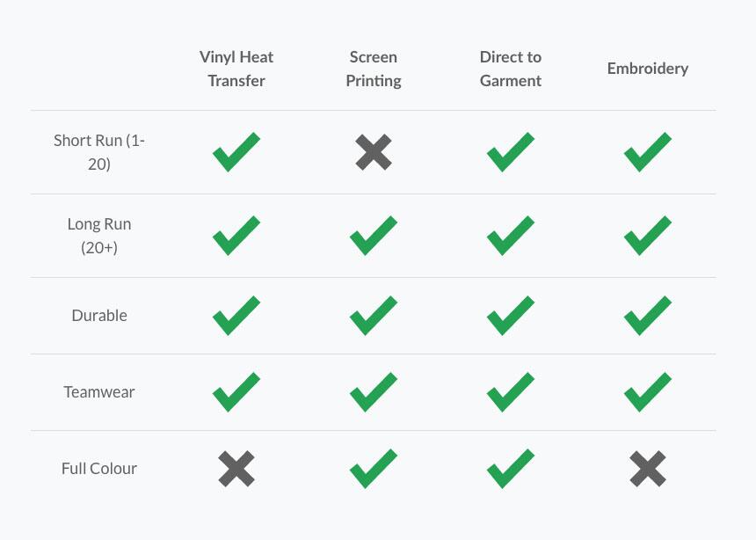
Task: Click the Short Run (1-20) row label
Action: [99, 151]
